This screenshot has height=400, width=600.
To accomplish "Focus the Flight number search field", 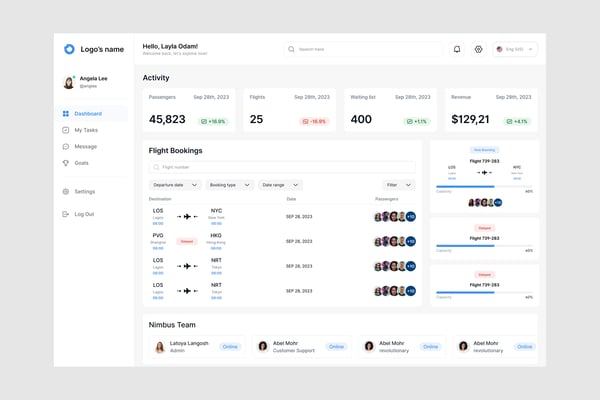I will click(282, 167).
